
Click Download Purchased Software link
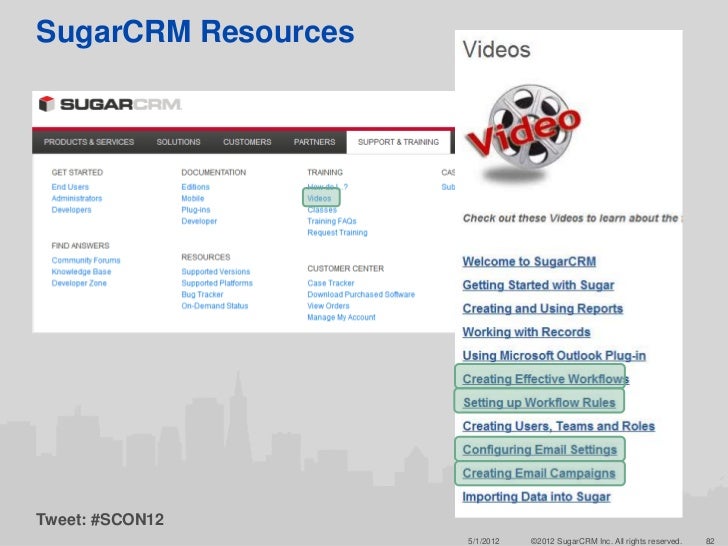click(361, 294)
